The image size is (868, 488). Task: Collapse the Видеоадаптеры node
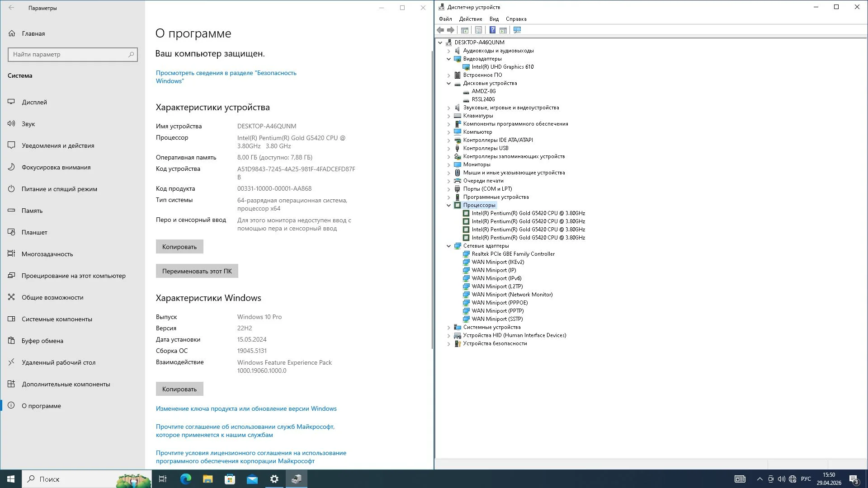tap(449, 59)
